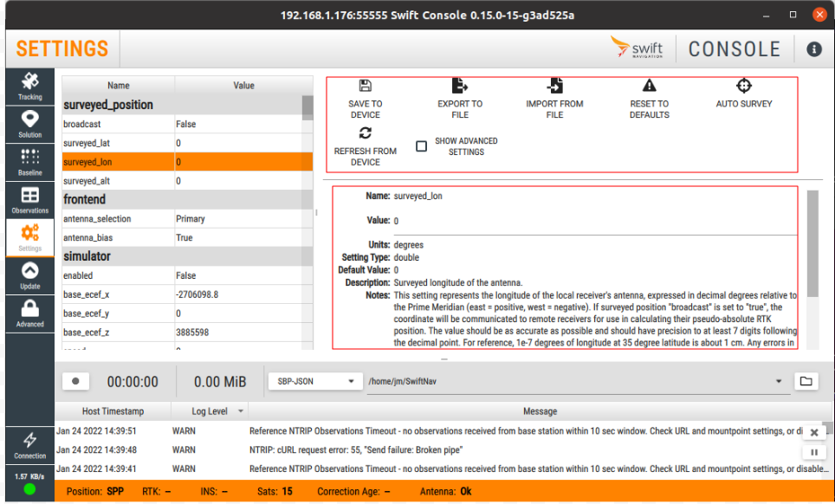Select the base_ecef_x row
This screenshot has width=835, height=504.
click(182, 294)
